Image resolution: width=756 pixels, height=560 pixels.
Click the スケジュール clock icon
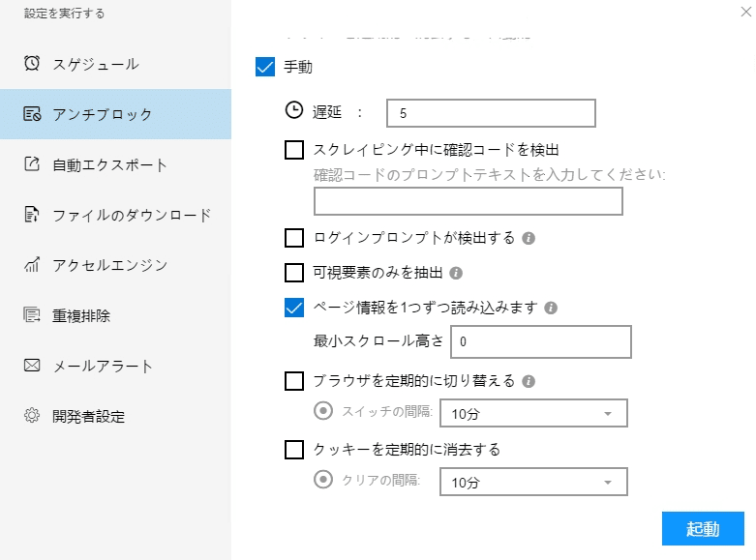point(32,63)
